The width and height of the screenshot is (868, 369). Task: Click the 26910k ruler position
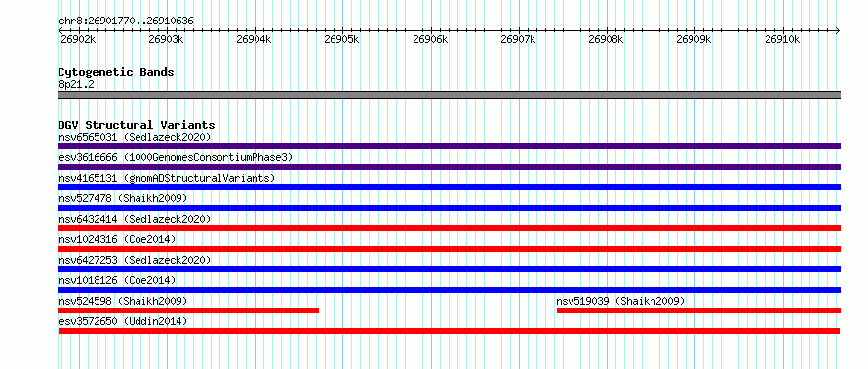(x=782, y=40)
